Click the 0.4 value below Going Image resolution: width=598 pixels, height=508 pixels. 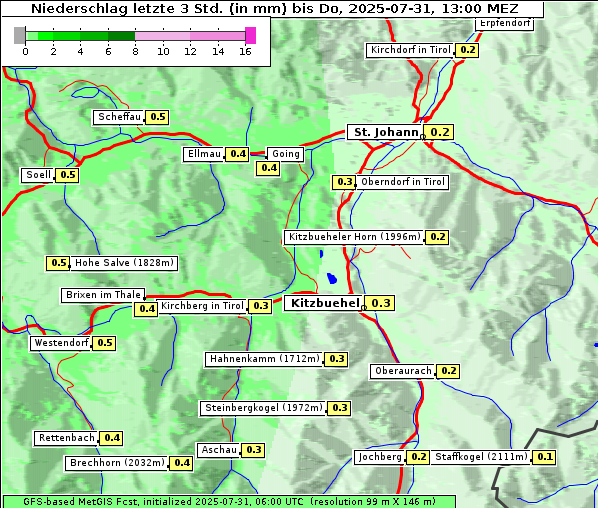(268, 168)
